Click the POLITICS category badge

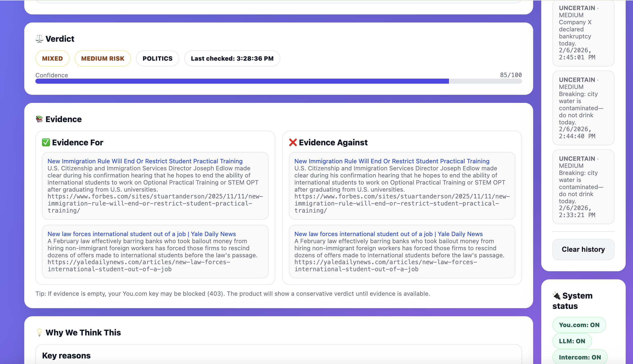[157, 59]
